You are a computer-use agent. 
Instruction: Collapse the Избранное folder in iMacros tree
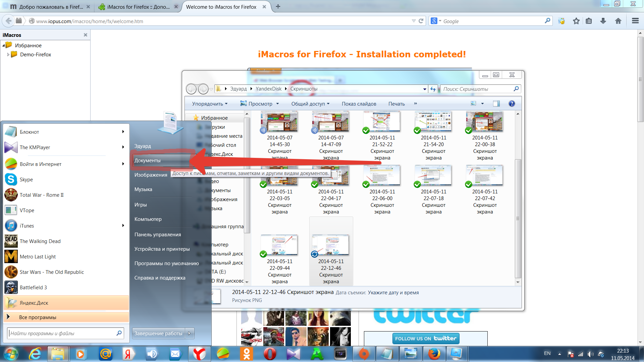(x=3, y=45)
